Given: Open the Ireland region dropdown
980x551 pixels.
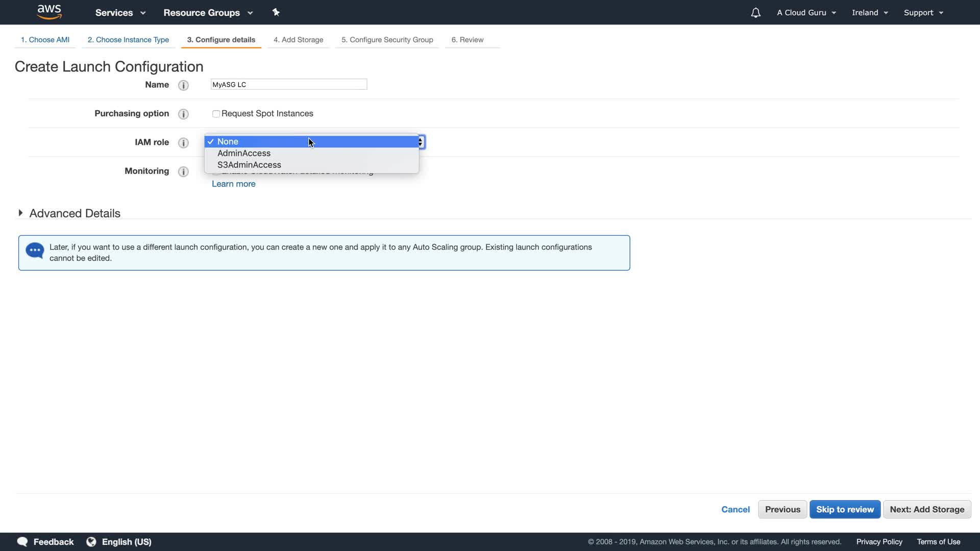Looking at the screenshot, I should (870, 13).
